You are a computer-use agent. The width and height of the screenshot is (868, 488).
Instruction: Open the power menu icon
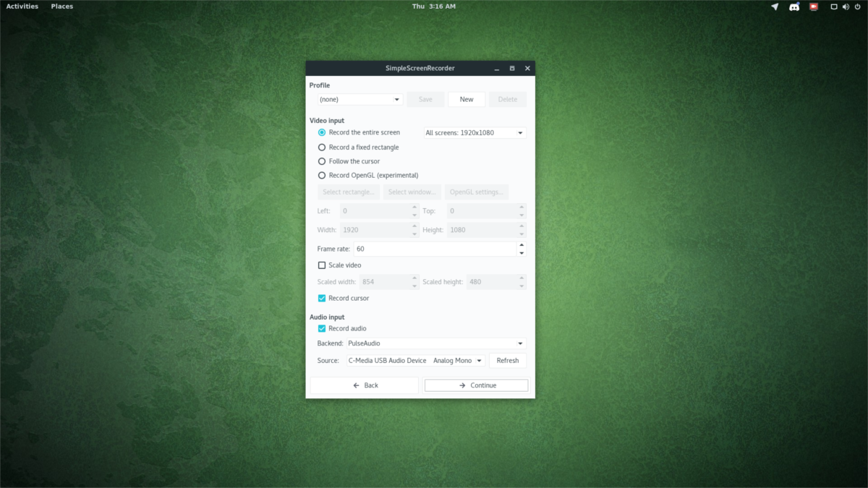[x=858, y=7]
